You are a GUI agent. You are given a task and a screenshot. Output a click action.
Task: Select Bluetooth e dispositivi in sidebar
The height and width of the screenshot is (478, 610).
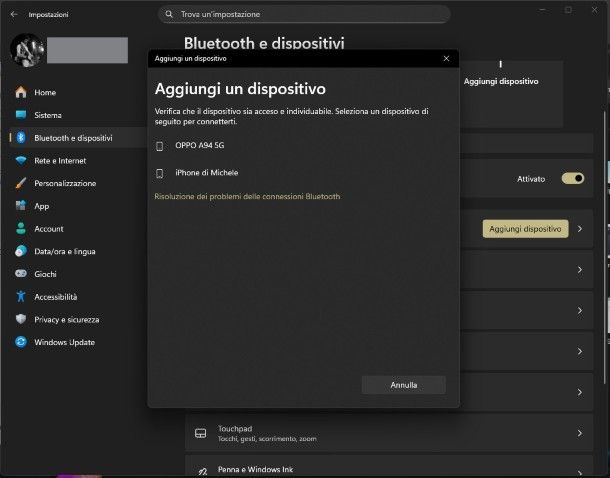pos(78,138)
